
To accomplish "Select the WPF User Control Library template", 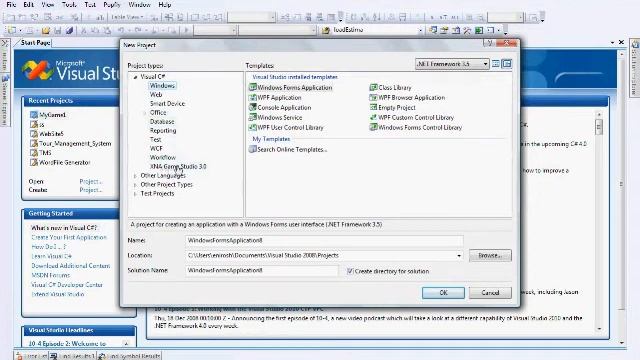I will tap(286, 127).
